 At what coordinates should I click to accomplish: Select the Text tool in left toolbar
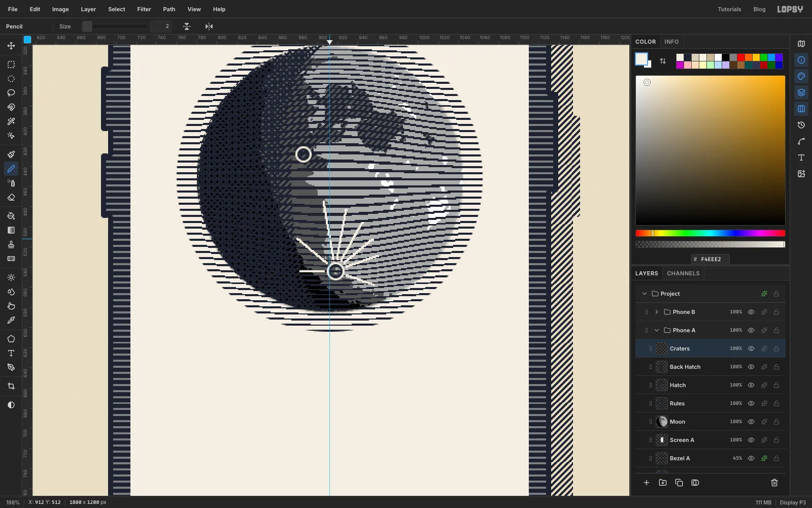tap(11, 353)
